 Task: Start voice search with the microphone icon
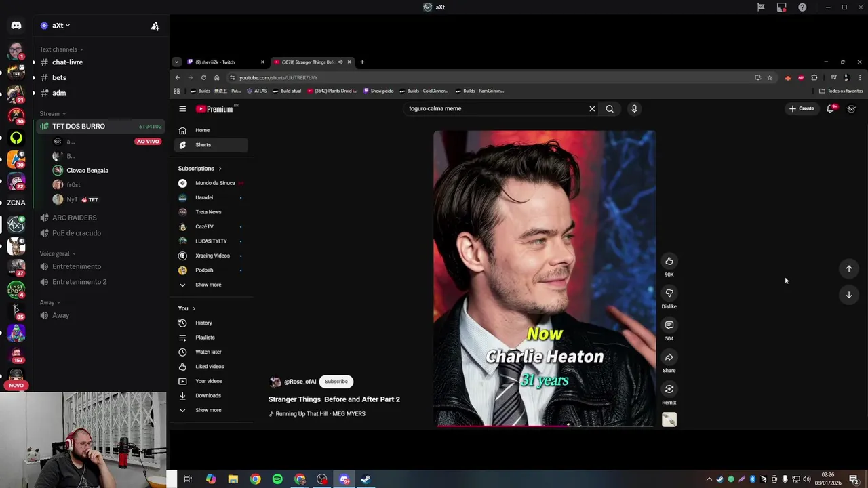(634, 108)
